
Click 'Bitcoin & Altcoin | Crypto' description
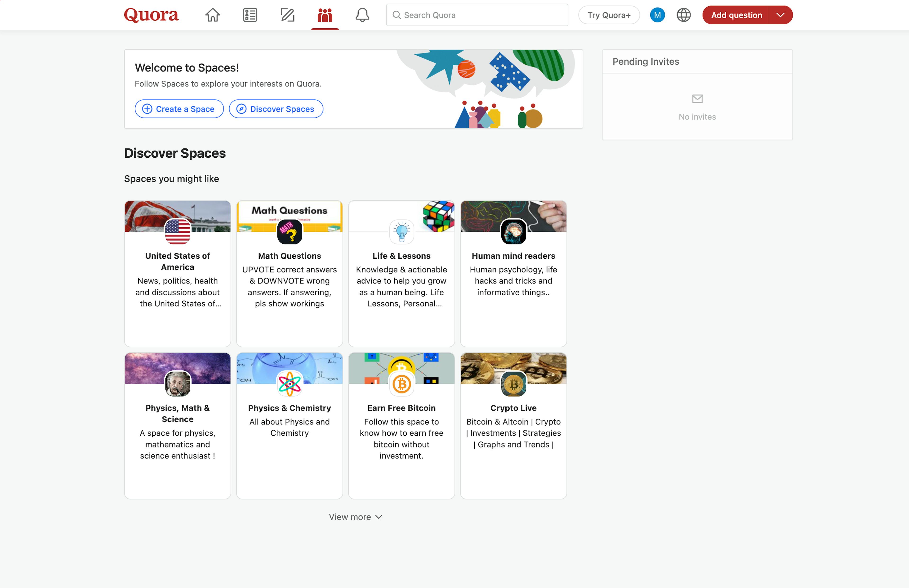coord(513,433)
